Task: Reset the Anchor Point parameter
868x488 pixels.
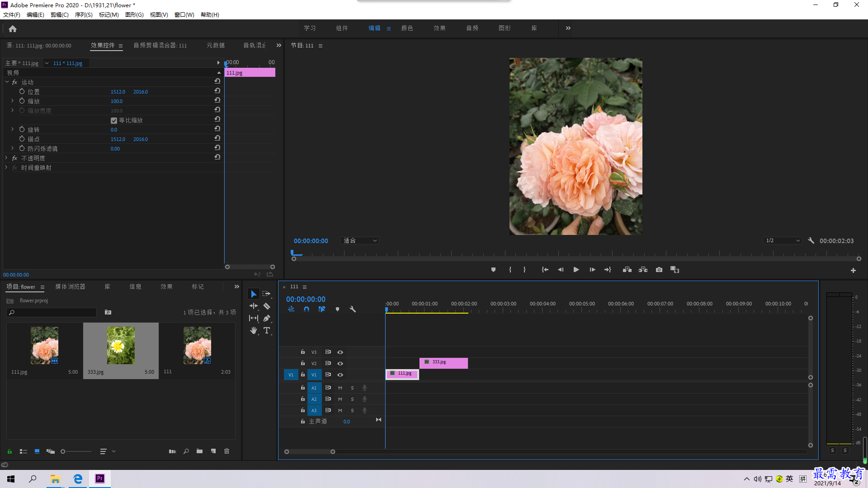Action: coord(217,138)
